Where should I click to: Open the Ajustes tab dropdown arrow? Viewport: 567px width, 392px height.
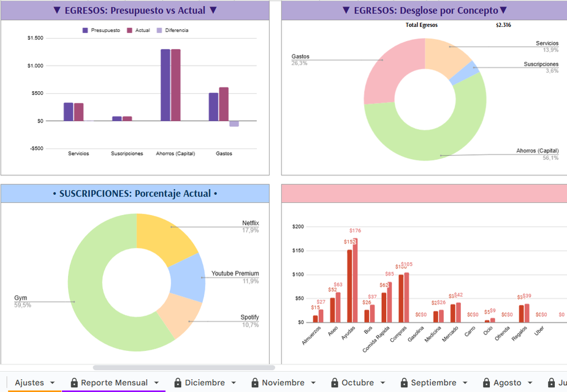tap(52, 383)
